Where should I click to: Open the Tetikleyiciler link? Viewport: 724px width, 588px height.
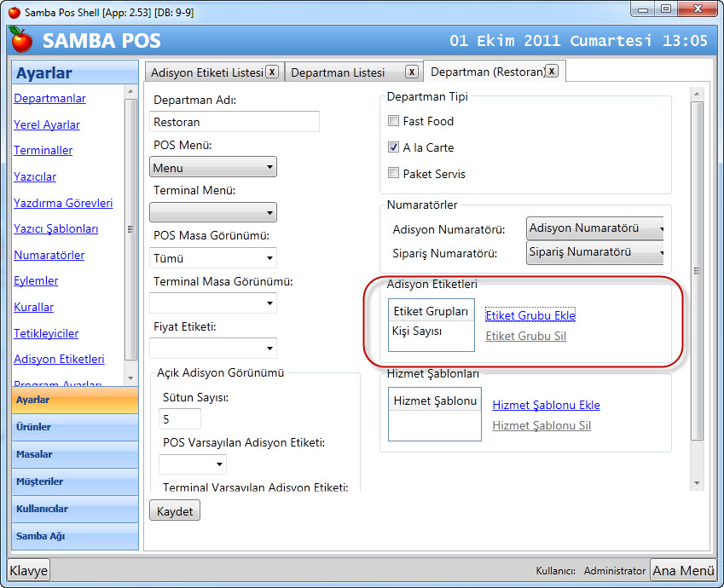pos(46,333)
